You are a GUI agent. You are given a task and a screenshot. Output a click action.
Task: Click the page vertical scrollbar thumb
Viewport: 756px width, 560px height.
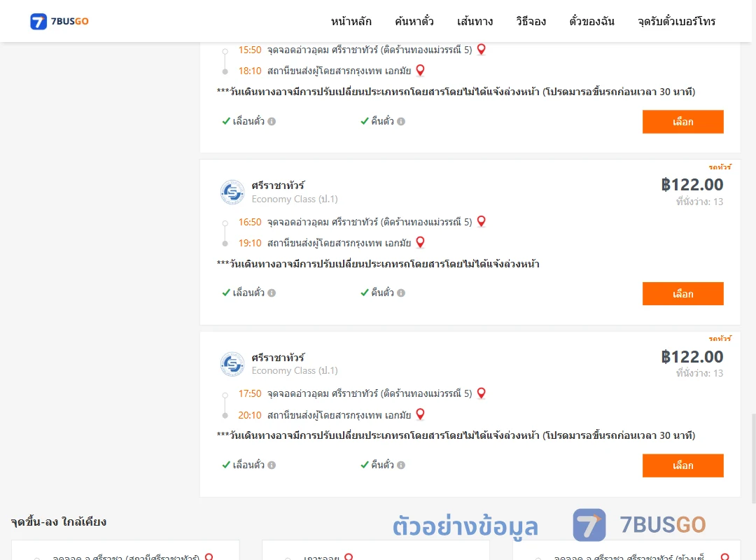point(753,458)
